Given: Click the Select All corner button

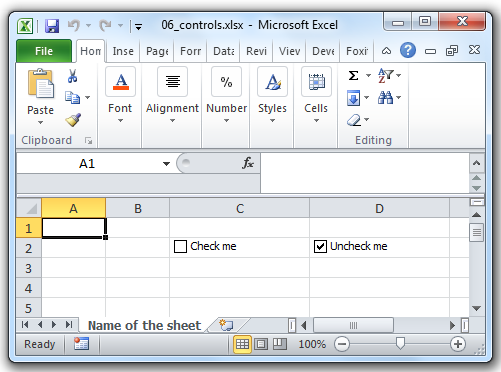Looking at the screenshot, I should click(29, 209).
